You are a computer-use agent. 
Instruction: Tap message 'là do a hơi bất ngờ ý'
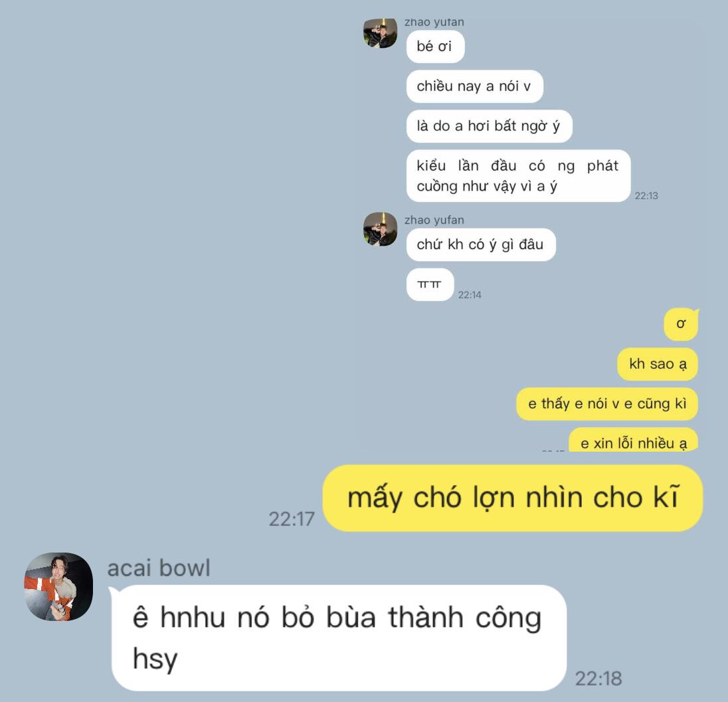tap(489, 126)
